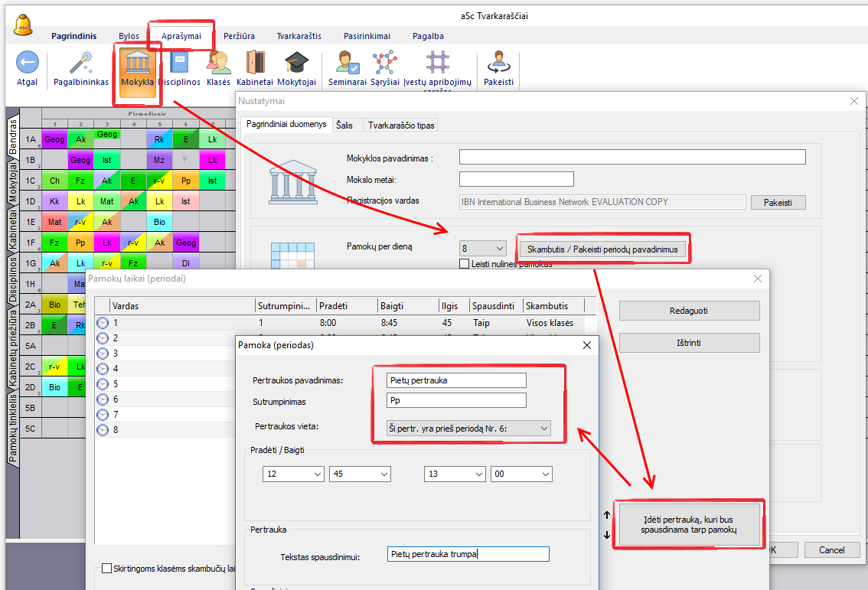Click the Redaguoti button
Image resolution: width=868 pixels, height=590 pixels.
pos(689,311)
